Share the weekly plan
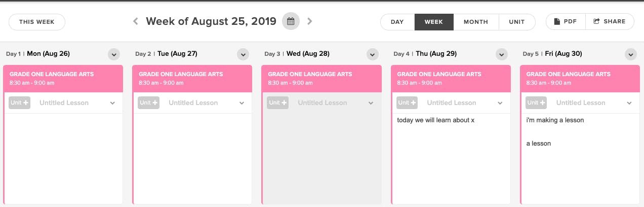Viewport: 644px width, 207px height. point(610,22)
